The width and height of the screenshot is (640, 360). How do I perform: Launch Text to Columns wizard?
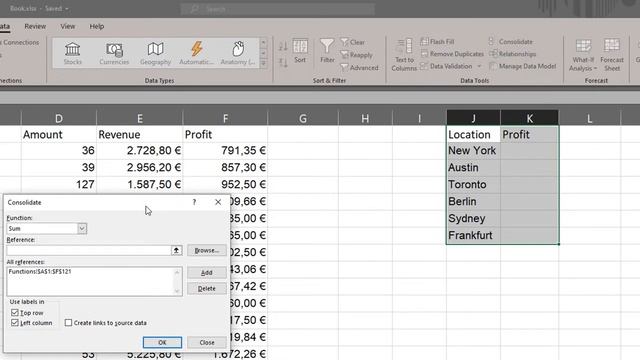click(404, 55)
